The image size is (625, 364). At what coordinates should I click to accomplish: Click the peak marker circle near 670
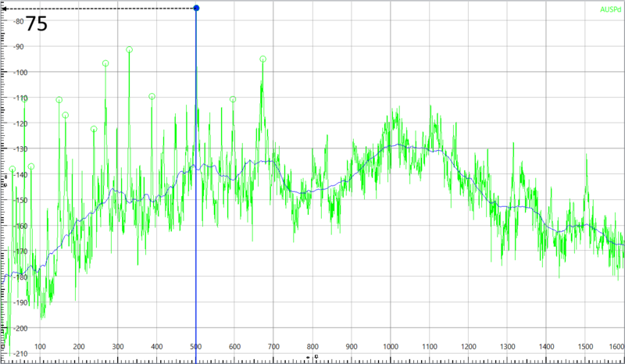pyautogui.click(x=262, y=59)
